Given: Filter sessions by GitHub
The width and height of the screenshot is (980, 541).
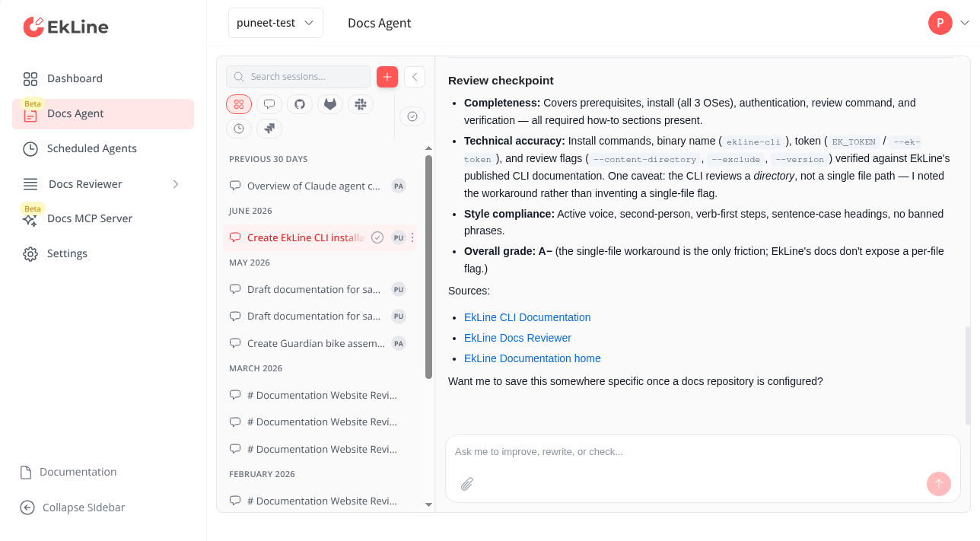Looking at the screenshot, I should click(300, 104).
